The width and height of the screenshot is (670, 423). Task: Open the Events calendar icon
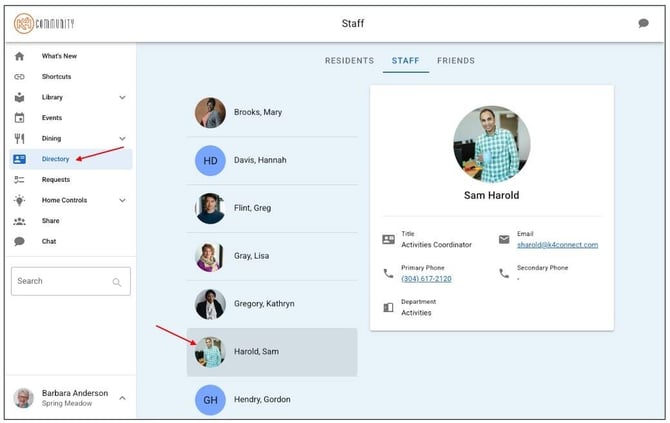[x=19, y=118]
